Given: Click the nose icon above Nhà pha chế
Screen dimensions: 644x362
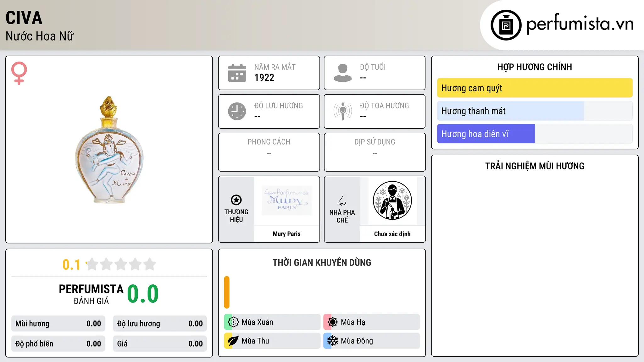Looking at the screenshot, I should 342,200.
